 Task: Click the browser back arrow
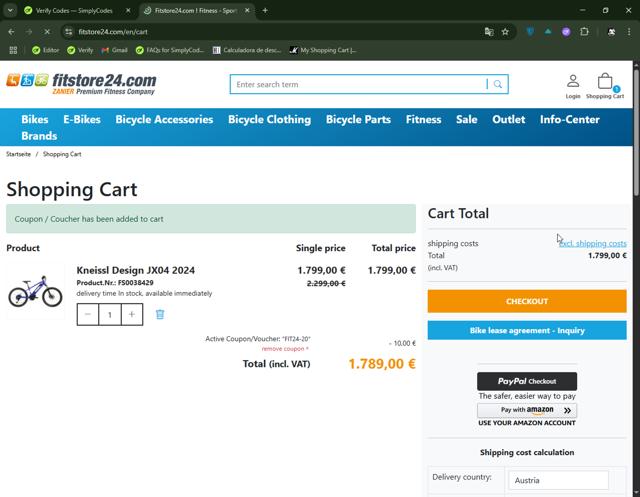point(11,32)
